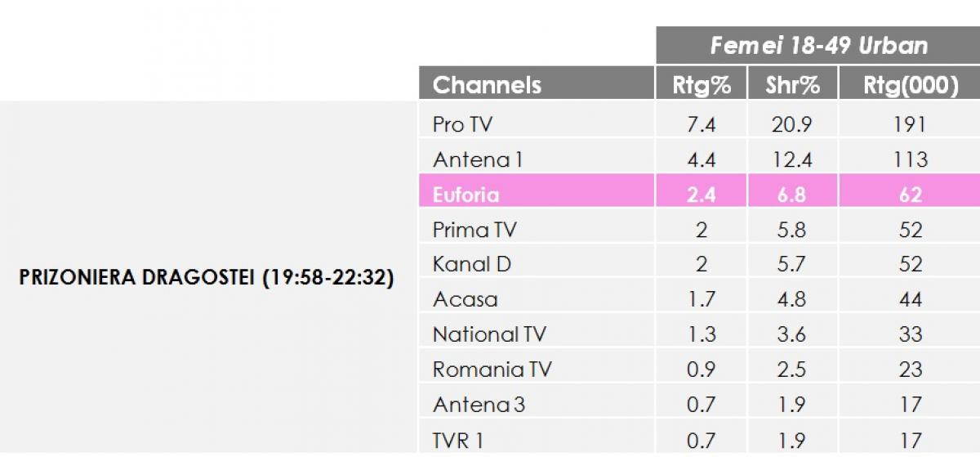Click the highlighted Euforia channel name
980x457 pixels.
[x=465, y=195]
